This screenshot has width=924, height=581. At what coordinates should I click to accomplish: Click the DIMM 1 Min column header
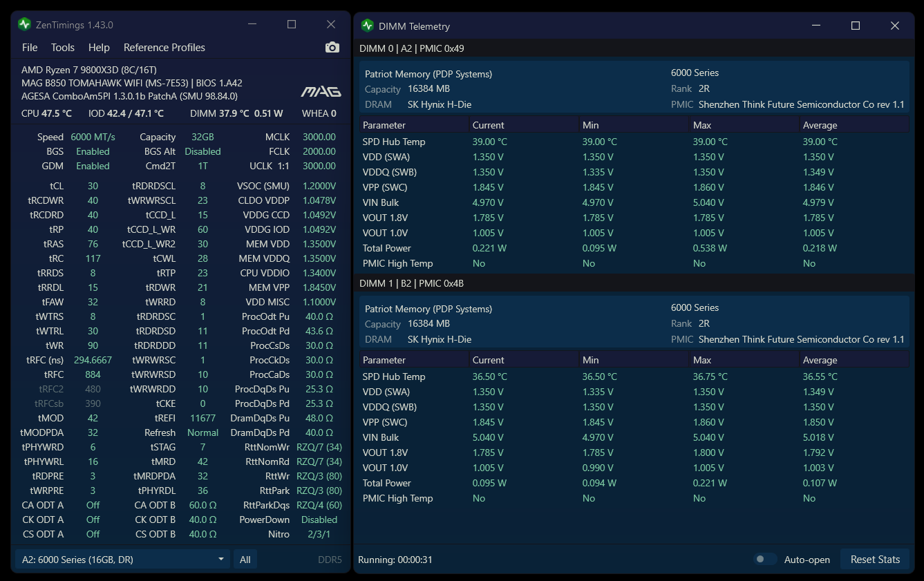click(x=634, y=360)
